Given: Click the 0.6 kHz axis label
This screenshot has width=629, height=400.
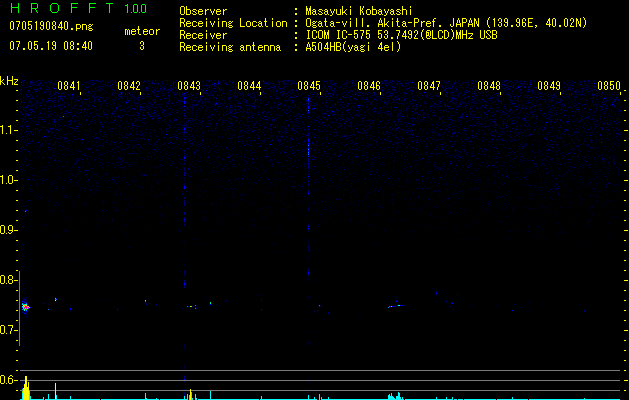Looking at the screenshot, I should (8, 380).
